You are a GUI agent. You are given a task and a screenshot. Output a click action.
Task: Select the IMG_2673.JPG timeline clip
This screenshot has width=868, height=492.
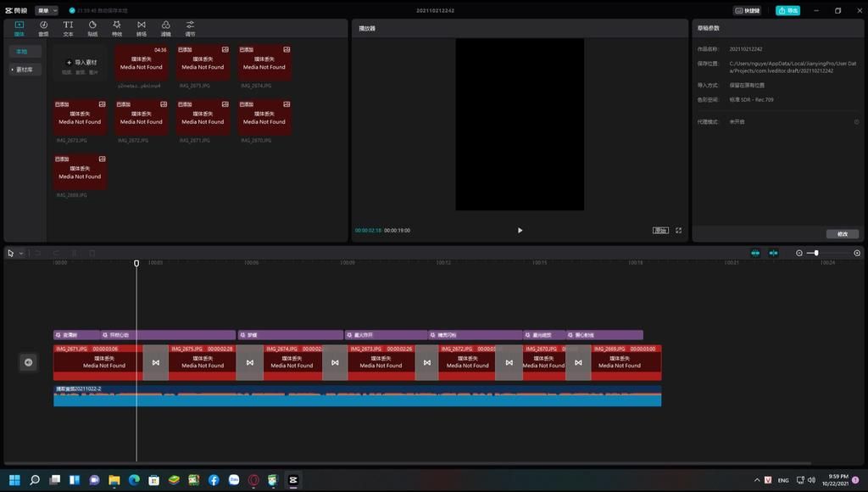click(381, 362)
